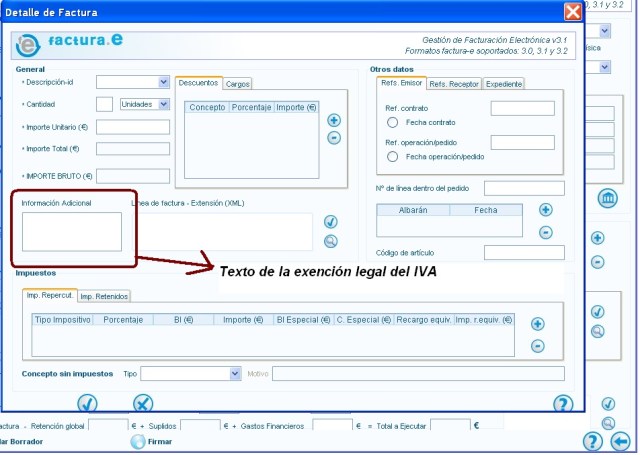
Task: Select the Fecha operación/pedido radio button
Action: coord(392,157)
